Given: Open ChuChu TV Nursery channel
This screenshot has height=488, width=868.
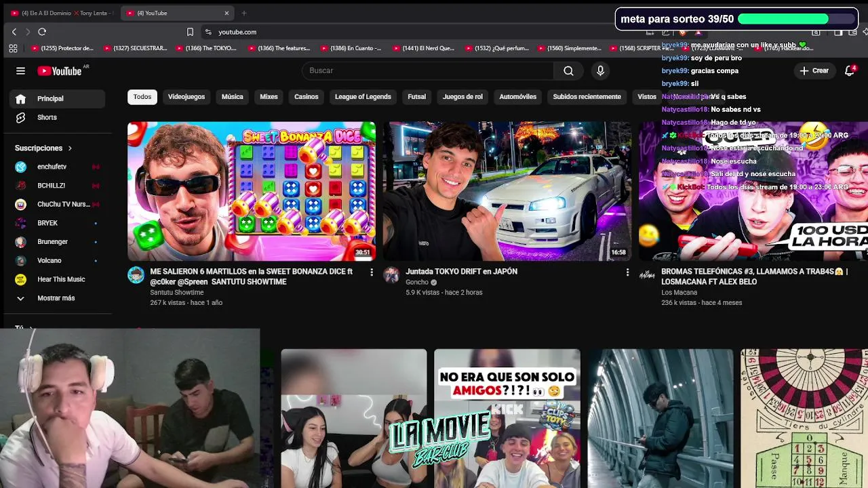Looking at the screenshot, I should pyautogui.click(x=58, y=204).
